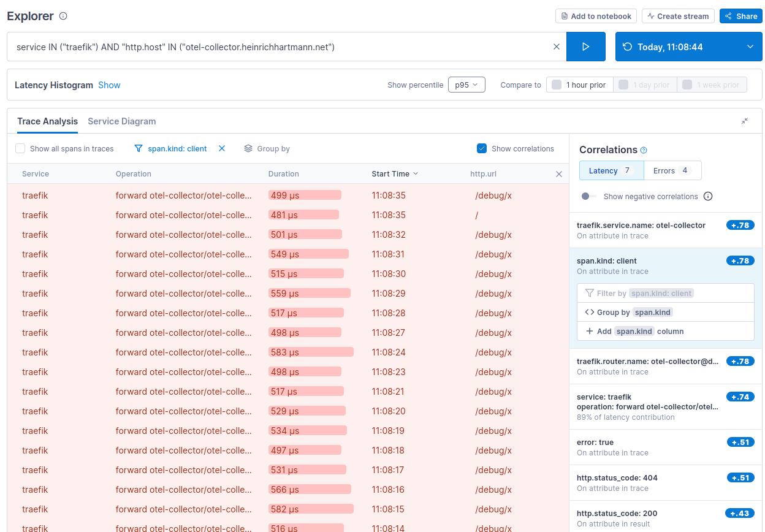Disable the Show correlations checkbox
This screenshot has width=765, height=532.
pyautogui.click(x=481, y=148)
